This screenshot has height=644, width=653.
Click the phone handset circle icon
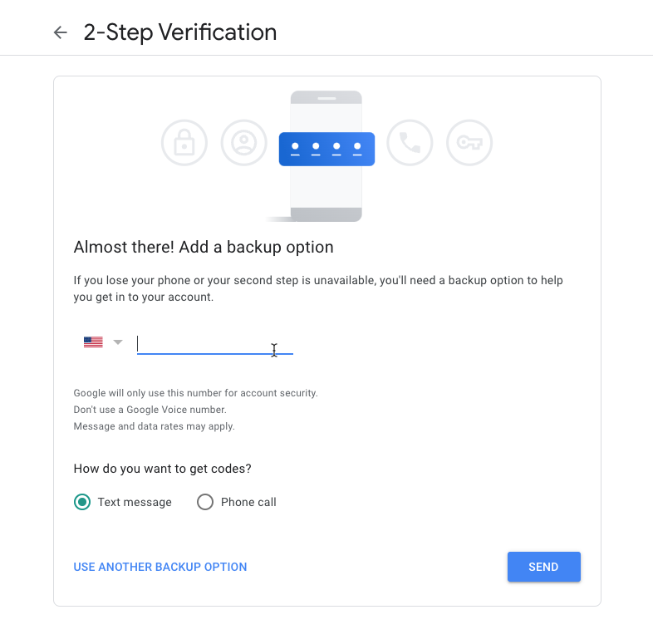click(410, 143)
